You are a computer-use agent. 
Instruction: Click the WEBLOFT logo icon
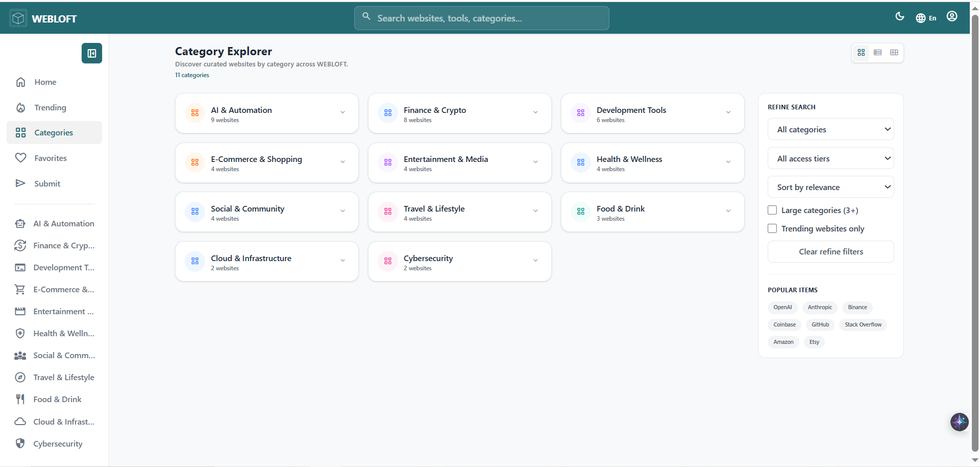(x=17, y=17)
